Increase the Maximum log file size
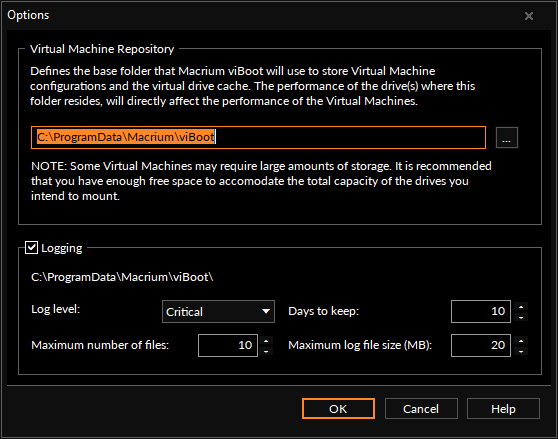558x439 pixels. tap(521, 340)
